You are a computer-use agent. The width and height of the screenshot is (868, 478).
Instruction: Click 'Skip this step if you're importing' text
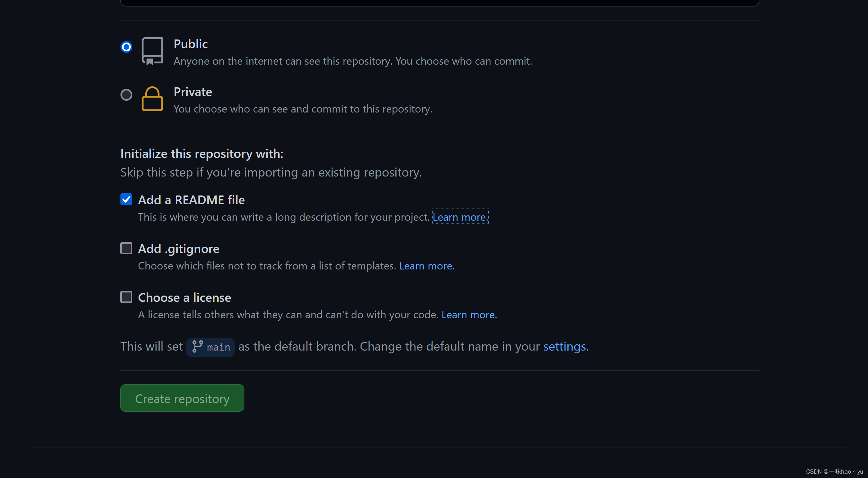coord(271,172)
